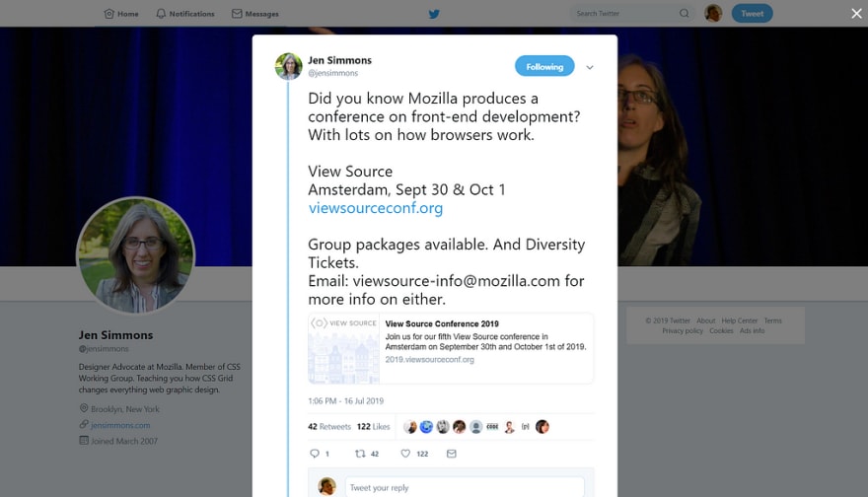This screenshot has width=868, height=497.
Task: View the 122 Likes list
Action: [x=373, y=427]
